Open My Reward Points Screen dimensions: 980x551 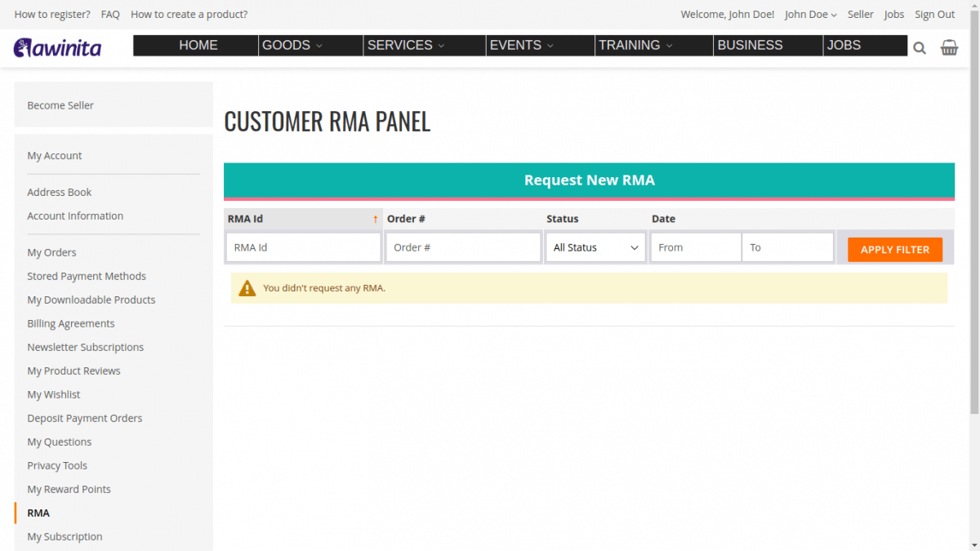[69, 490]
